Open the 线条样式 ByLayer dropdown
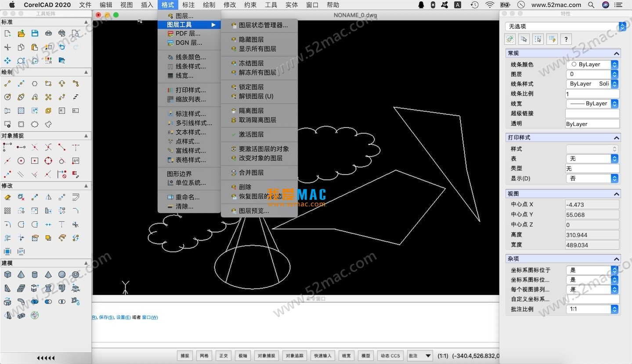 coord(592,83)
